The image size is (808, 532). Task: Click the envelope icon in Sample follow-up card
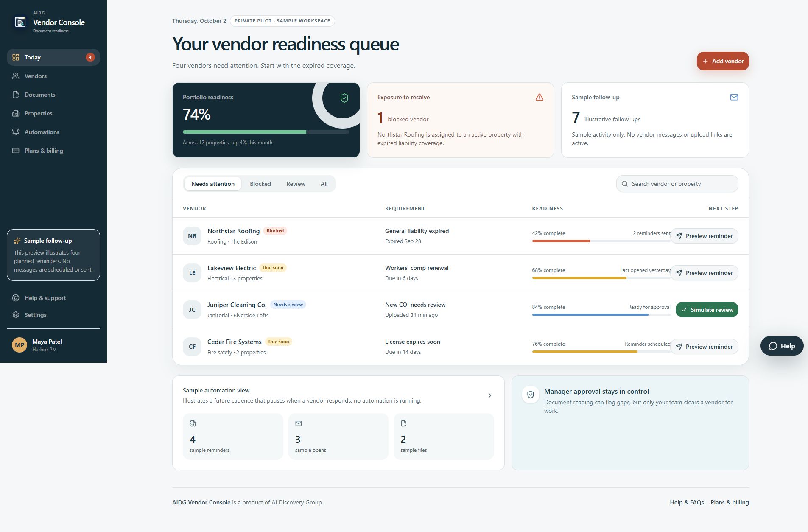734,97
